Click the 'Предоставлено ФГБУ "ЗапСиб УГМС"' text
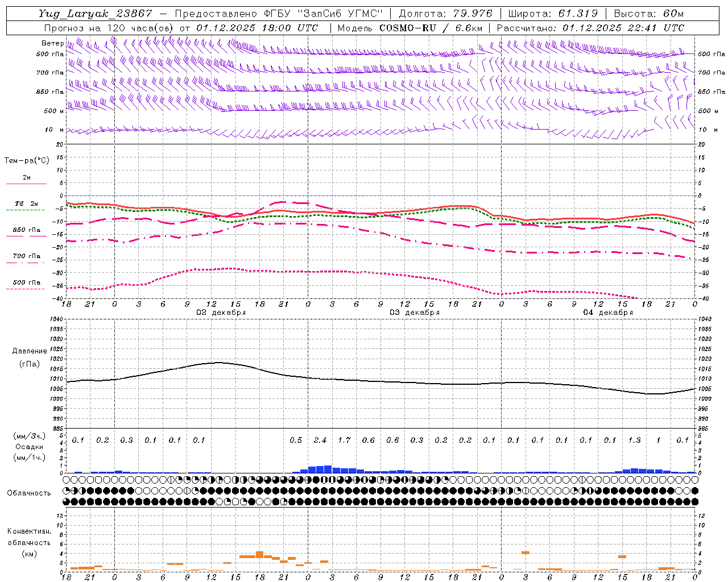728x582 pixels. [x=279, y=14]
